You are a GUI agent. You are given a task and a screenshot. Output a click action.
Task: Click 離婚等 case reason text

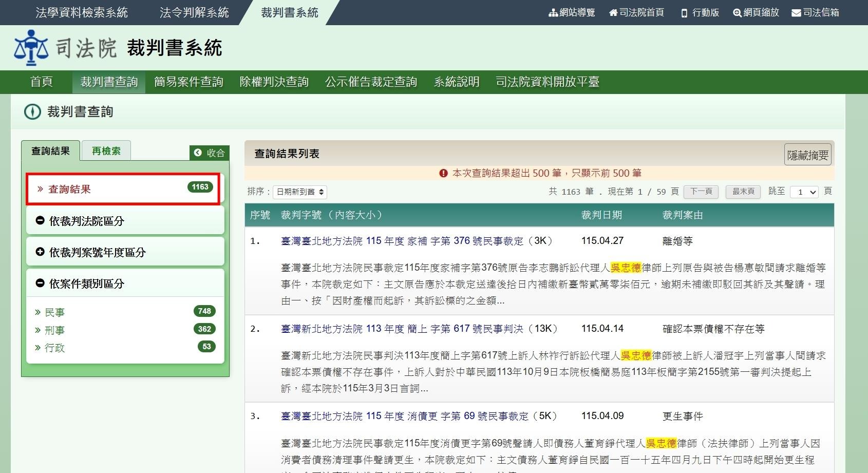click(677, 241)
